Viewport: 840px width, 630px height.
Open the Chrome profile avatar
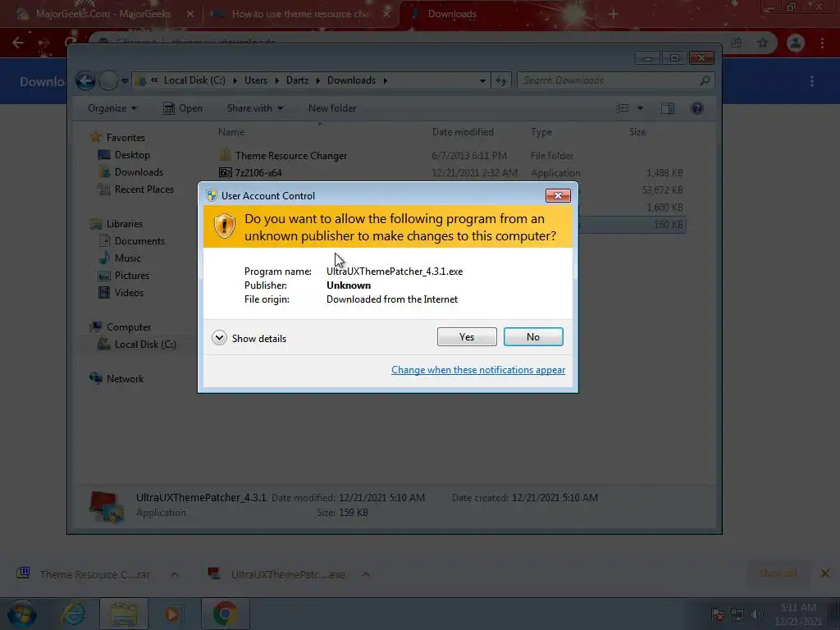[x=796, y=43]
